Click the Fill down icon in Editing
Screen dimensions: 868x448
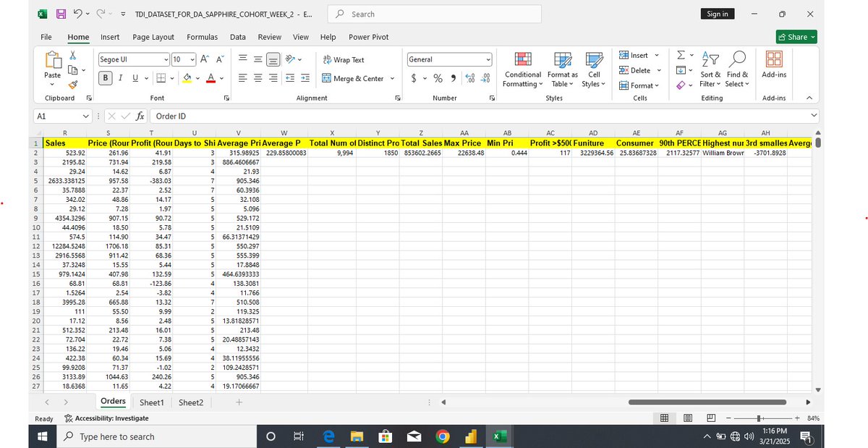[682, 70]
